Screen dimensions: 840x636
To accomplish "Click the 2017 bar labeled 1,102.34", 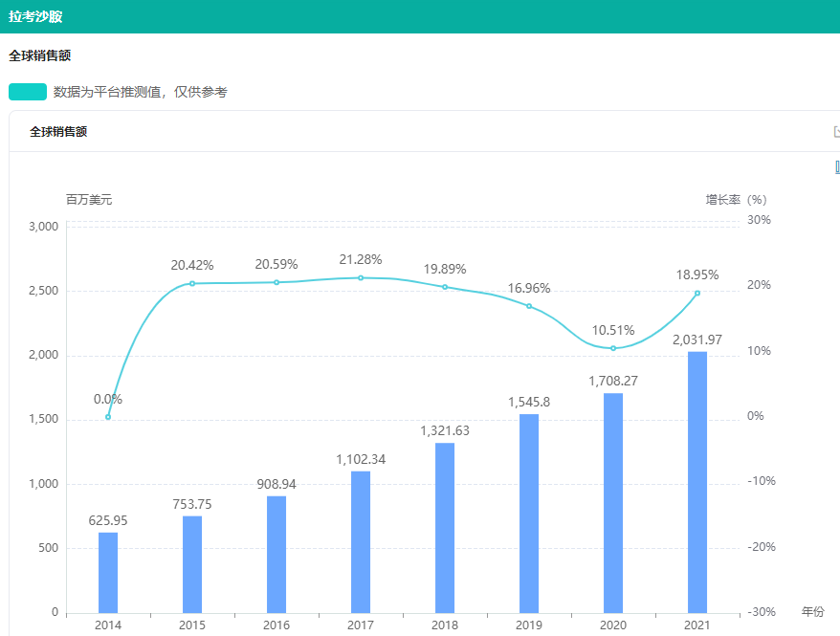I will [x=361, y=541].
